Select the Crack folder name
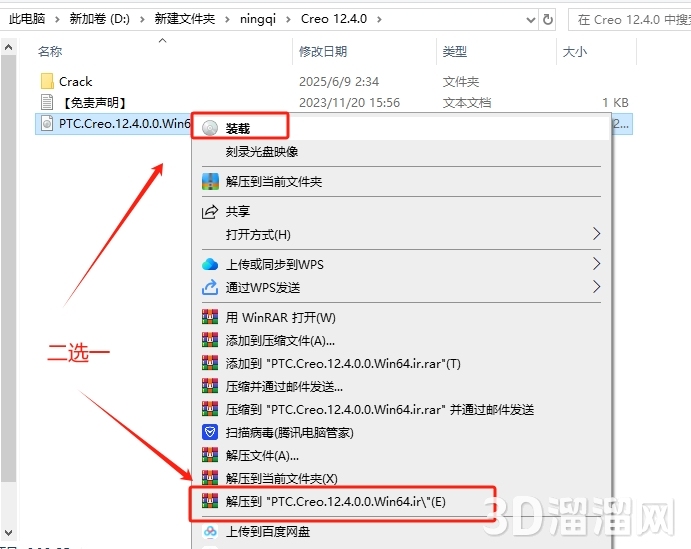This screenshot has width=691, height=549. (x=75, y=82)
